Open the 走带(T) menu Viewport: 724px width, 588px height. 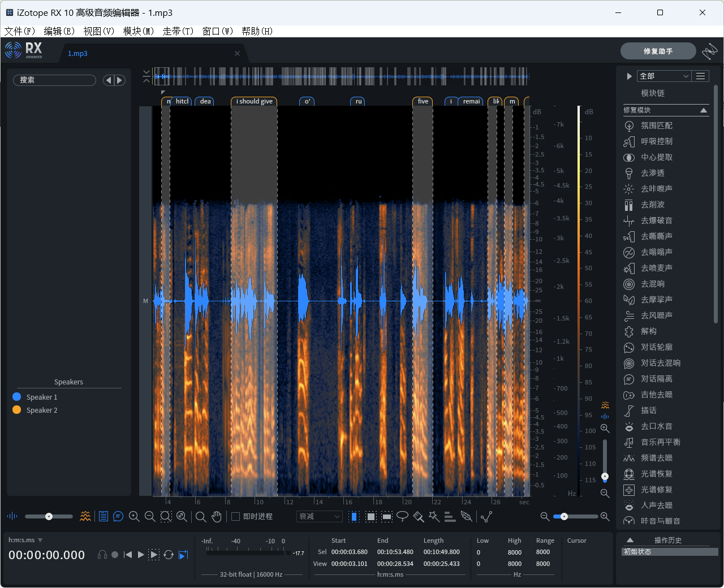click(178, 31)
